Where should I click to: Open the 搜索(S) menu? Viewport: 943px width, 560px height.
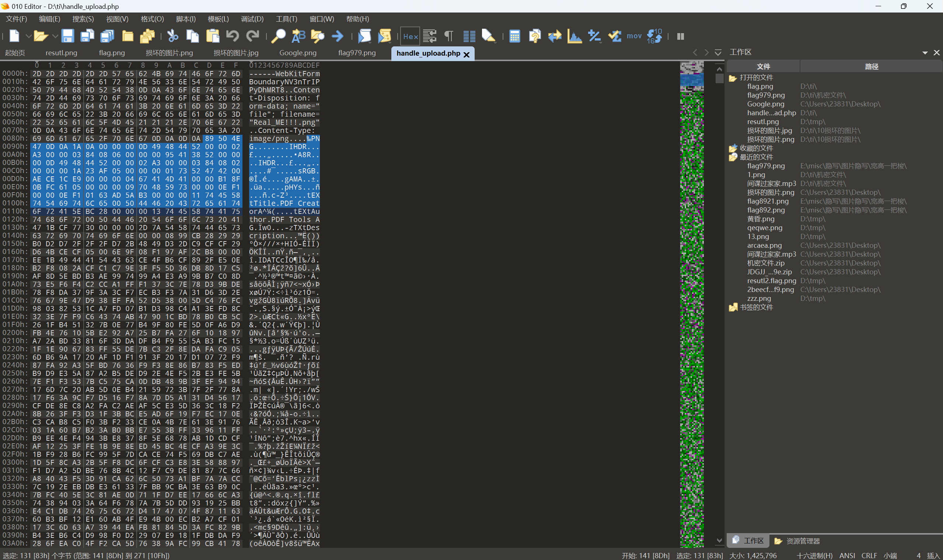(x=83, y=19)
